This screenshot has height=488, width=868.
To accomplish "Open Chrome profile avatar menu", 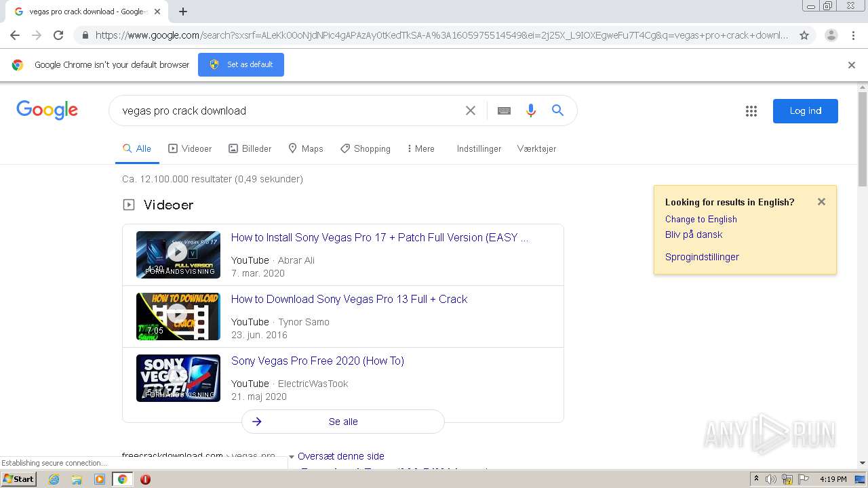I will tap(831, 35).
